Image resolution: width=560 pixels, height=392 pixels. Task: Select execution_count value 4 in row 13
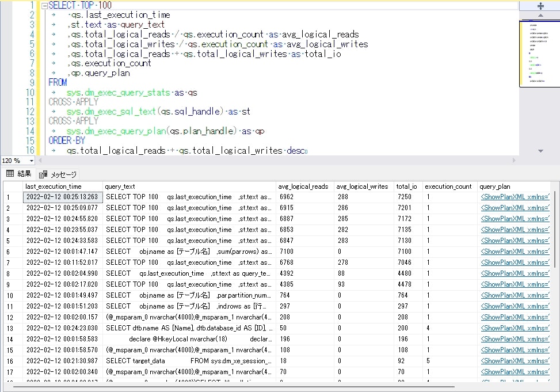[449, 328]
